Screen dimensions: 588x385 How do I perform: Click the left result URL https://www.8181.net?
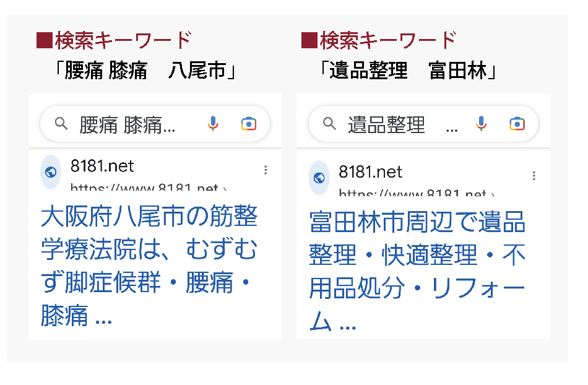149,187
